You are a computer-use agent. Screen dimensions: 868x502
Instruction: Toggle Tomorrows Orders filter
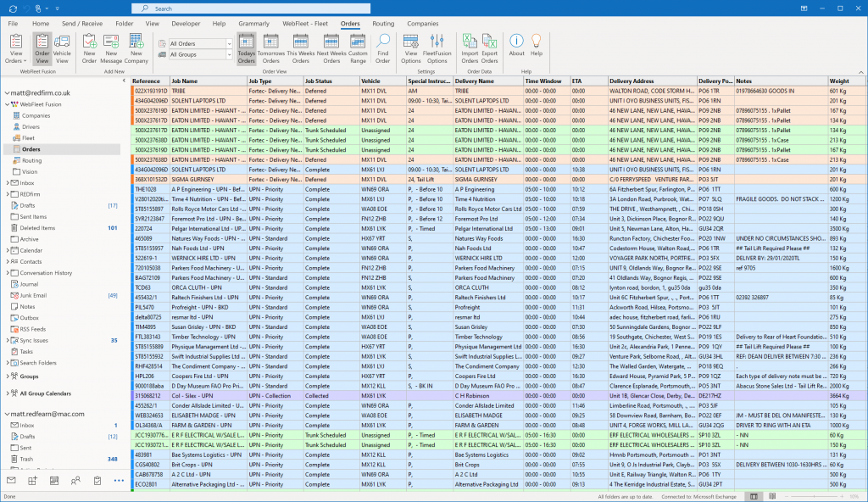pos(271,48)
